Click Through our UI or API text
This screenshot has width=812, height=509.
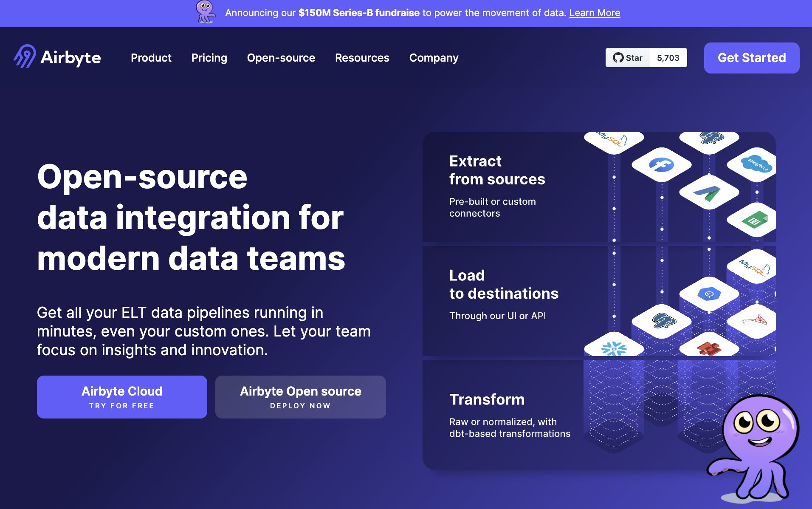(498, 316)
